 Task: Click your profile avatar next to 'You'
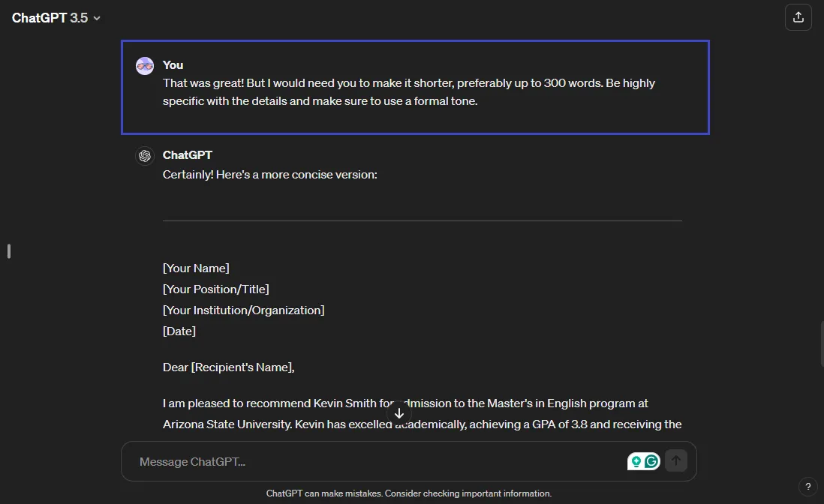[x=144, y=65]
